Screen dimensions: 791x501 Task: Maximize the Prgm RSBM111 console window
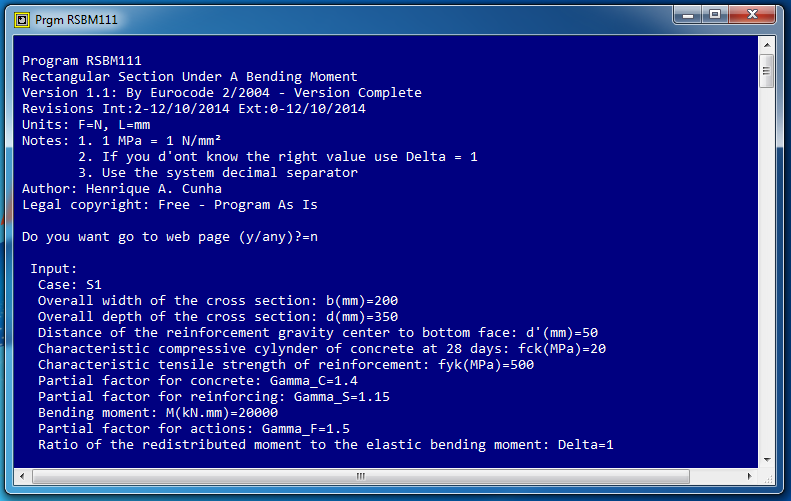coord(715,15)
